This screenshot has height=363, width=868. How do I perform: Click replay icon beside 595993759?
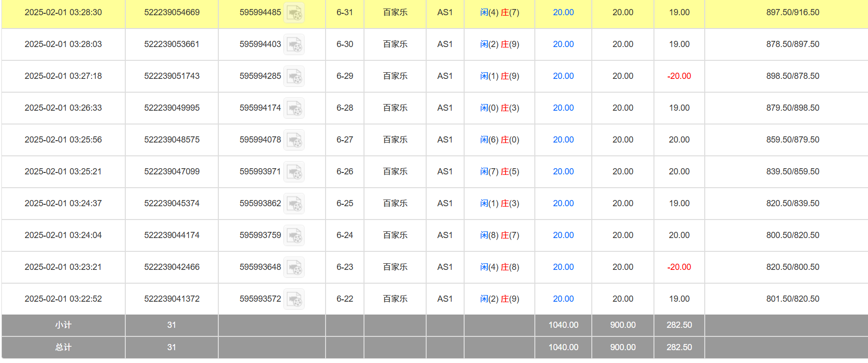pyautogui.click(x=294, y=236)
